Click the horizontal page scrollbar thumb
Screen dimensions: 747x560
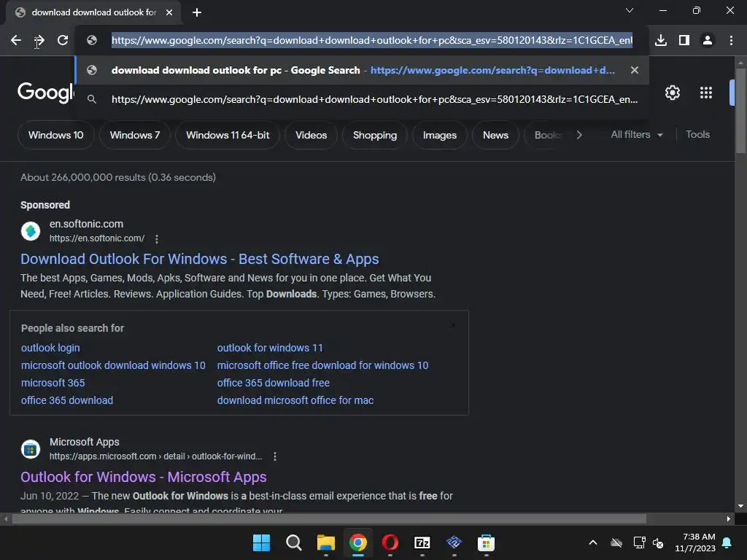tap(329, 519)
